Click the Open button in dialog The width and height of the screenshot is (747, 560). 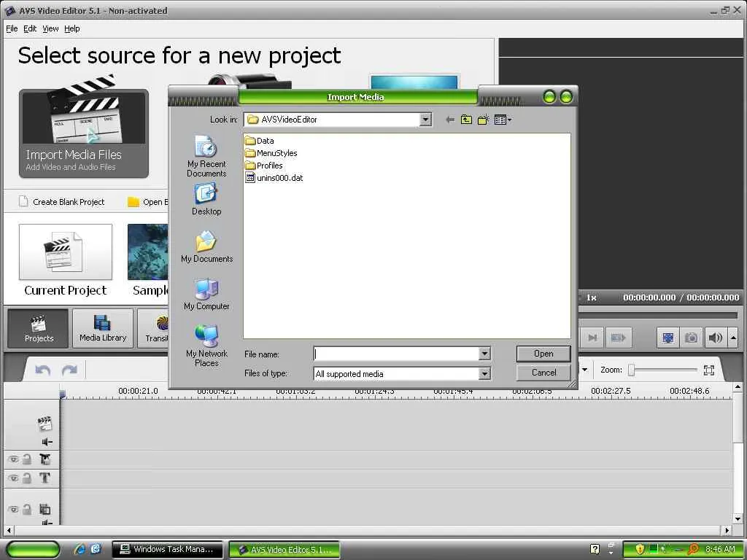tap(543, 354)
